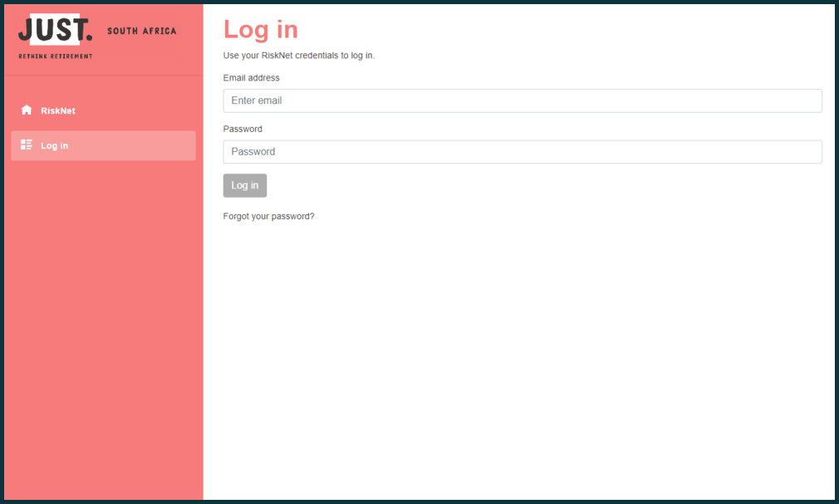Open the Forgot your password? link
839x504 pixels.
(x=268, y=216)
